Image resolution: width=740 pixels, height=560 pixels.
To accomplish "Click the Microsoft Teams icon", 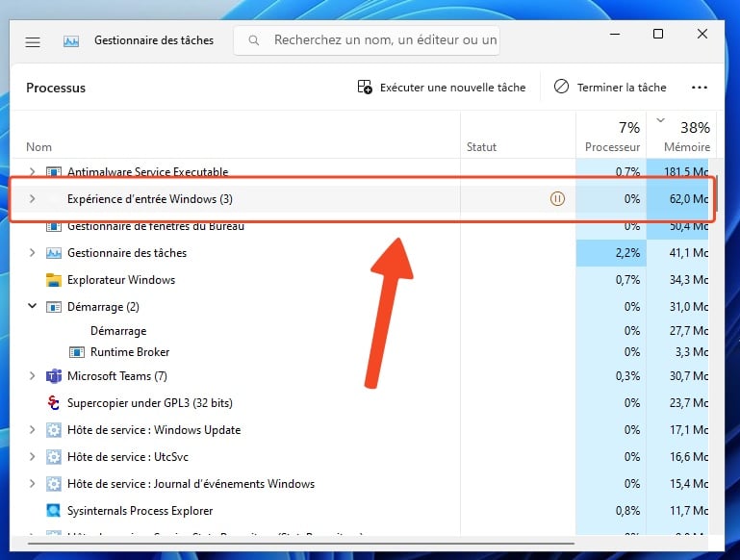I will (53, 376).
